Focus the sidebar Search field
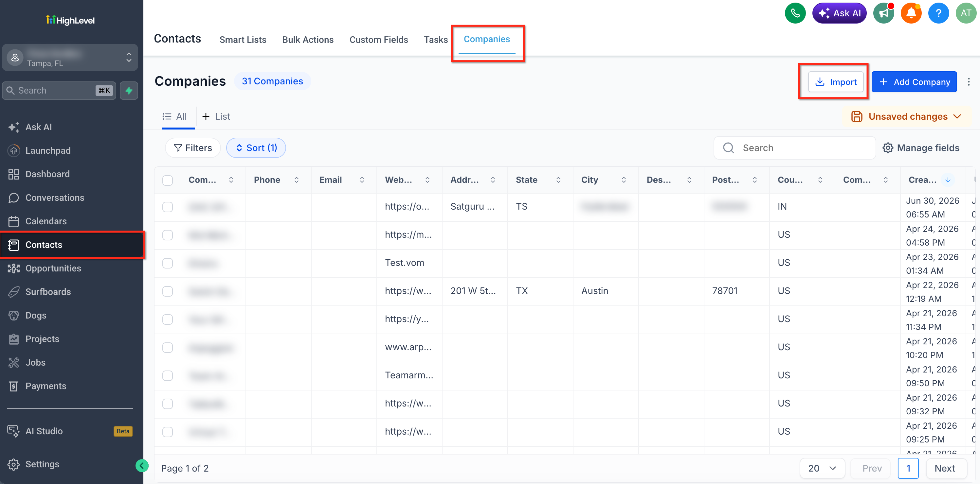Screen dimensions: 980x484 click(59, 91)
